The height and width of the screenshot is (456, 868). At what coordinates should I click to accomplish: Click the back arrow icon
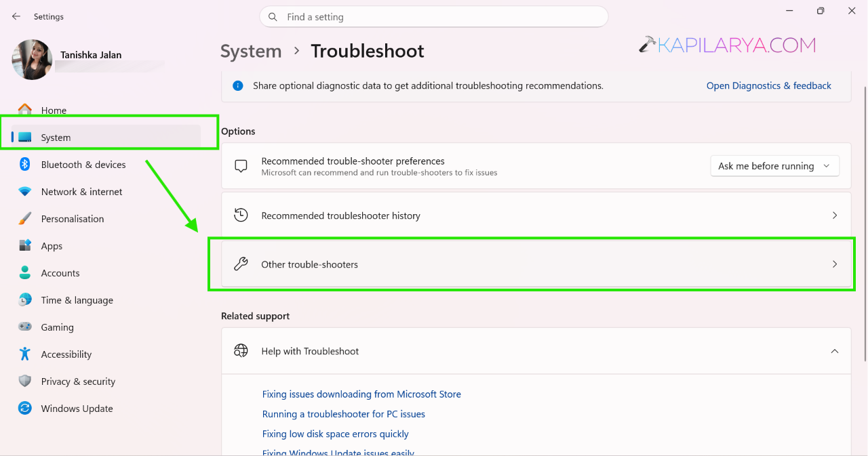coord(16,16)
